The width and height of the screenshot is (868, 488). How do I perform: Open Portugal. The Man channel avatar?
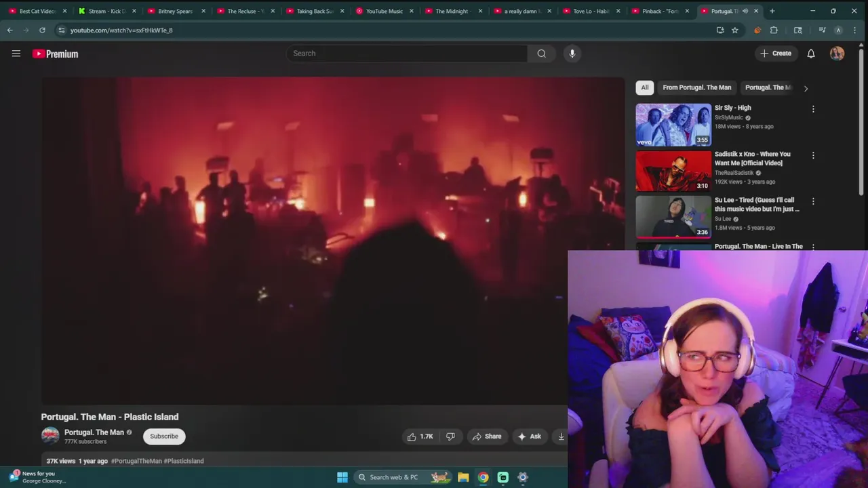click(50, 436)
